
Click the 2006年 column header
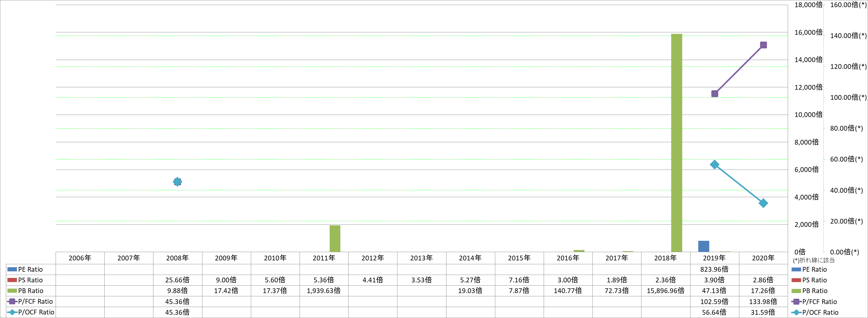[x=80, y=258]
